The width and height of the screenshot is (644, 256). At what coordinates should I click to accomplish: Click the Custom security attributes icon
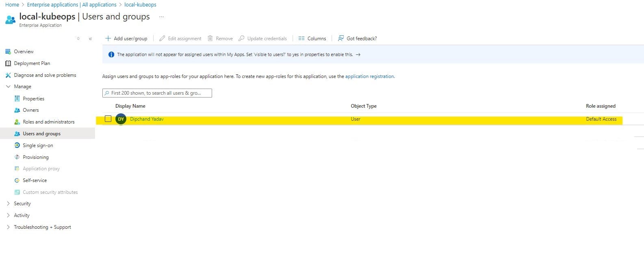point(17,192)
